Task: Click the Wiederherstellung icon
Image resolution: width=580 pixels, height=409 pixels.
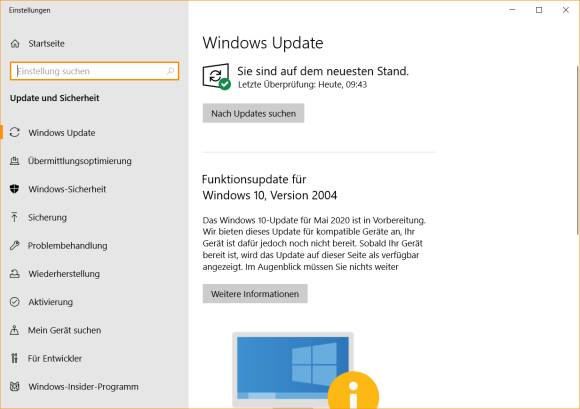Action: 14,274
